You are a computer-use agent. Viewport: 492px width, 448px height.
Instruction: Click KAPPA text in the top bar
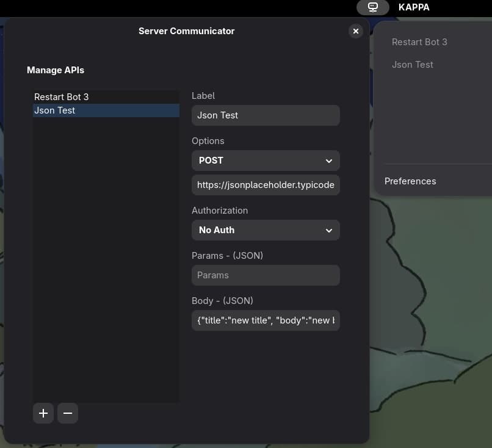click(414, 7)
